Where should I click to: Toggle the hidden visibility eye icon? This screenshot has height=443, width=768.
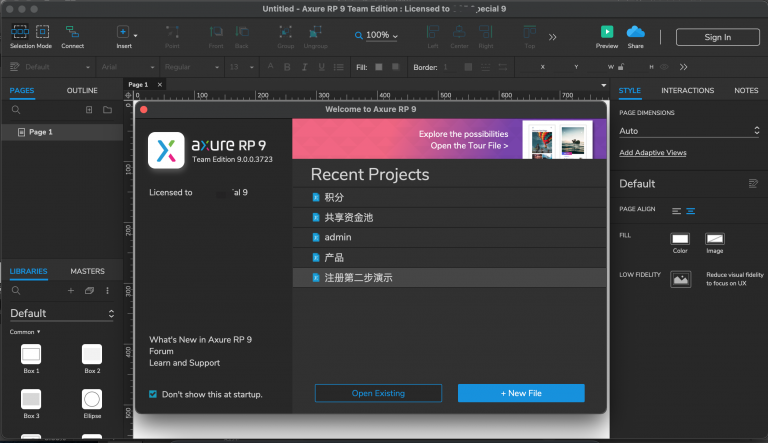point(664,67)
